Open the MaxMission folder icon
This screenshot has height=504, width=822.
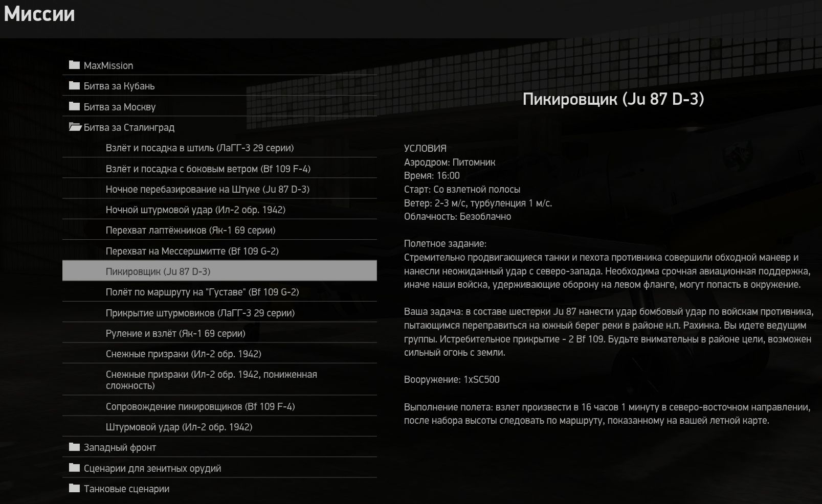pyautogui.click(x=75, y=65)
